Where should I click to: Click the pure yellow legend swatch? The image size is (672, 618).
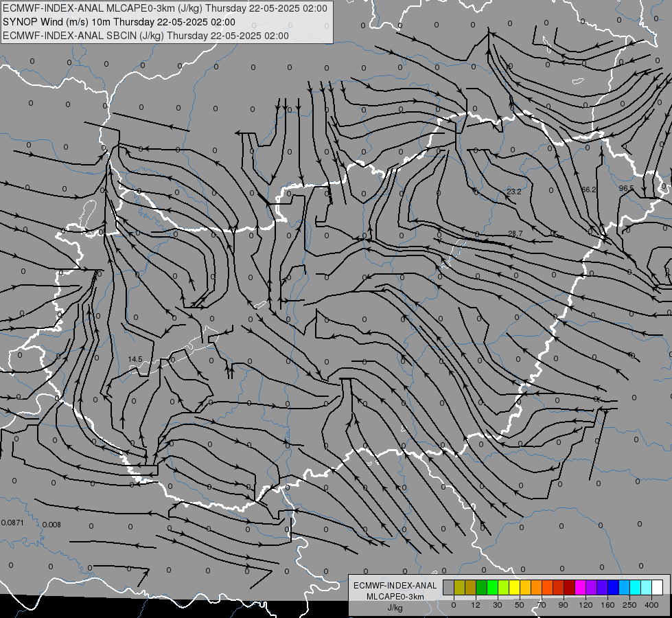pos(515,587)
